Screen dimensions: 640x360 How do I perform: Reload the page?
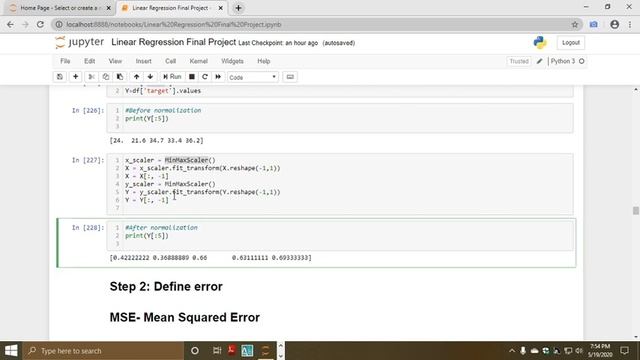coord(40,24)
